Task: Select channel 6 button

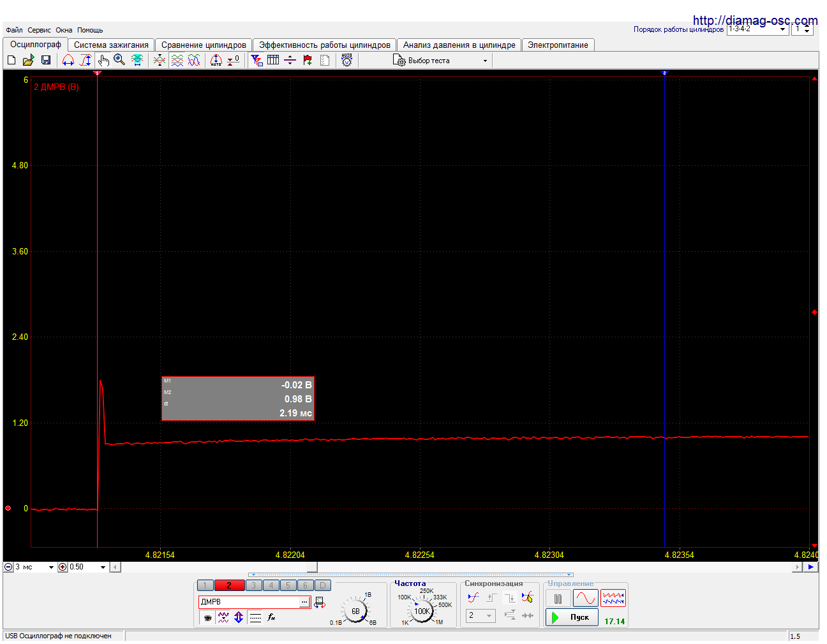Action: (305, 585)
